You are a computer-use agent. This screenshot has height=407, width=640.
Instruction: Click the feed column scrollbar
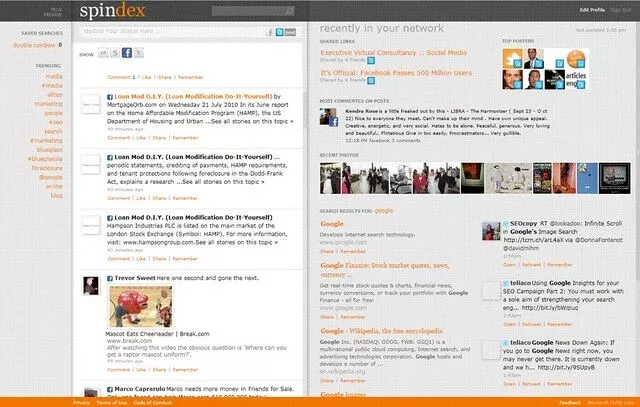click(304, 110)
